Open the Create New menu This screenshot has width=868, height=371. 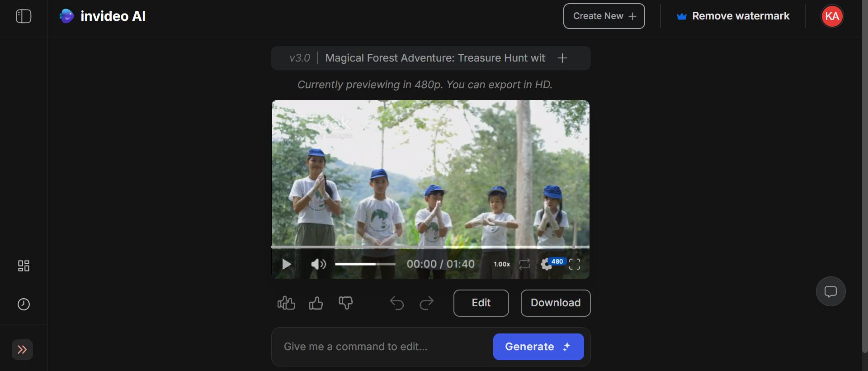(604, 16)
